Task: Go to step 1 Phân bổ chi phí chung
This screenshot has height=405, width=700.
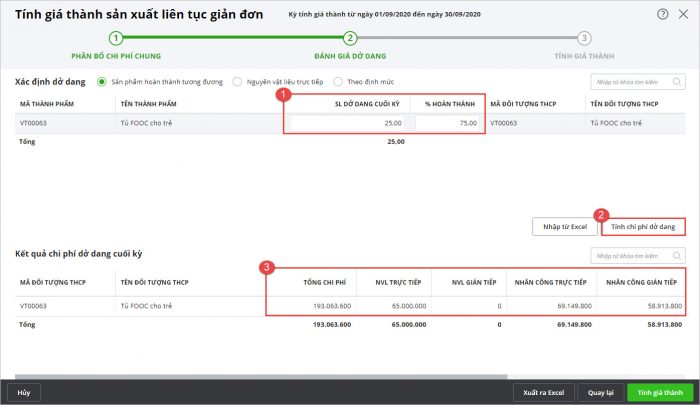Action: [x=116, y=38]
